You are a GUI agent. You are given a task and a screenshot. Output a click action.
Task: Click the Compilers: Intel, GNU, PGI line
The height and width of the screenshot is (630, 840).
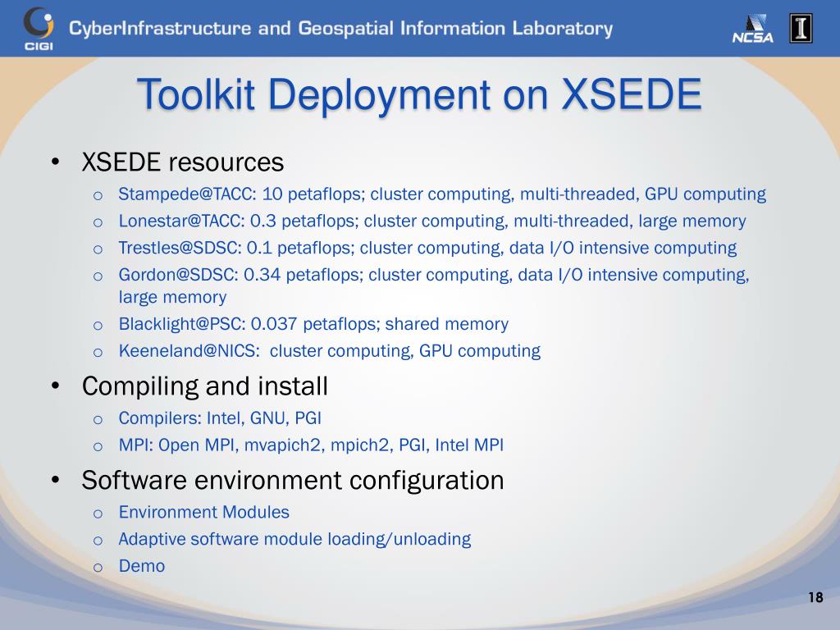[x=220, y=418]
